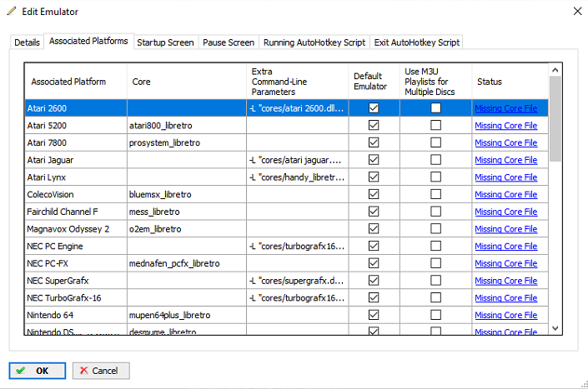Click Missing Core File for NEC PC-FX
The height and width of the screenshot is (389, 588).
point(506,263)
